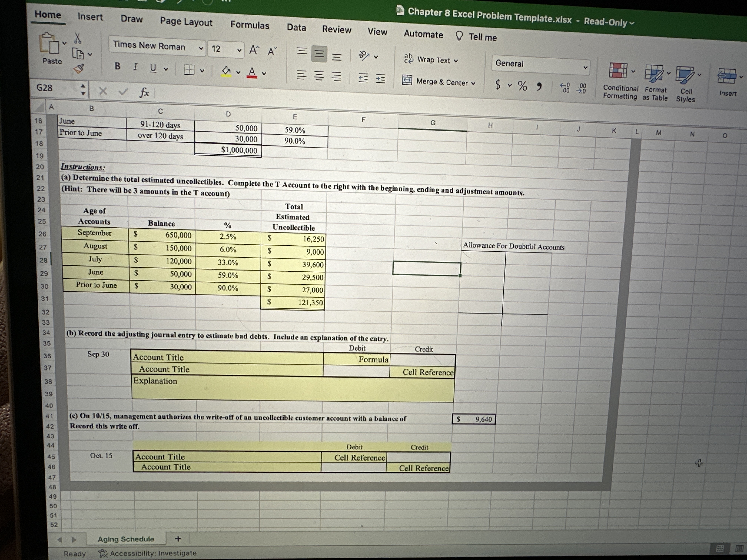This screenshot has height=560, width=747.
Task: Click the yellow fill color bucket
Action: [226, 71]
